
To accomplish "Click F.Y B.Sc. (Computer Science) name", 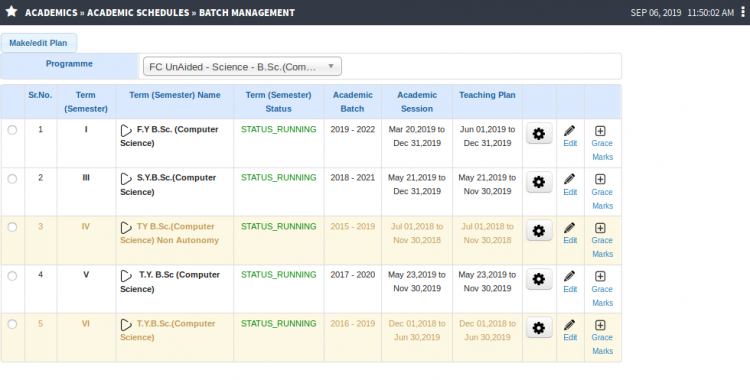I will tap(170, 136).
